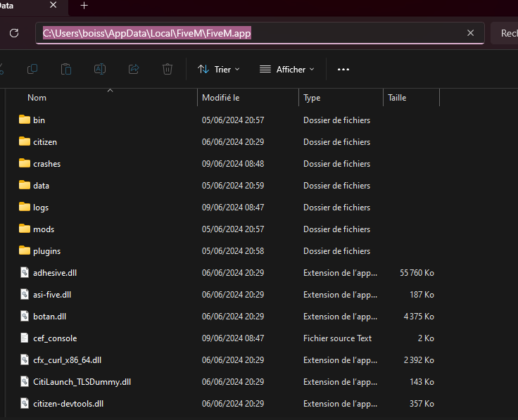Image resolution: width=518 pixels, height=420 pixels.
Task: Click the Share toolbar icon
Action: 134,69
